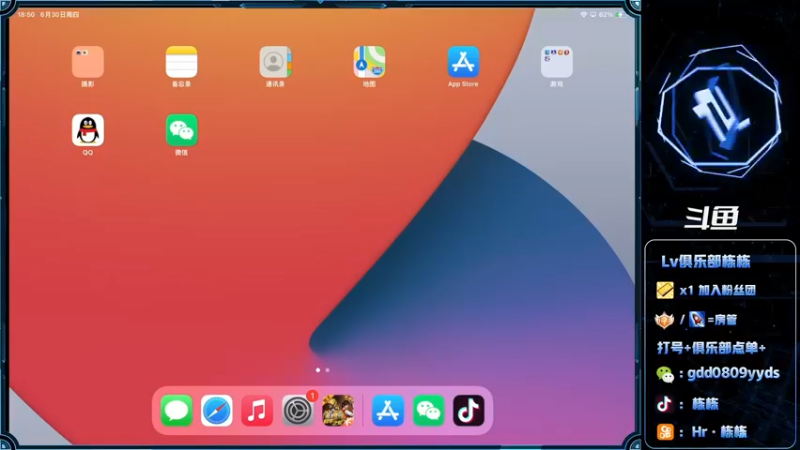The width and height of the screenshot is (800, 450).
Task: Open App Store on home screen
Action: point(463,62)
